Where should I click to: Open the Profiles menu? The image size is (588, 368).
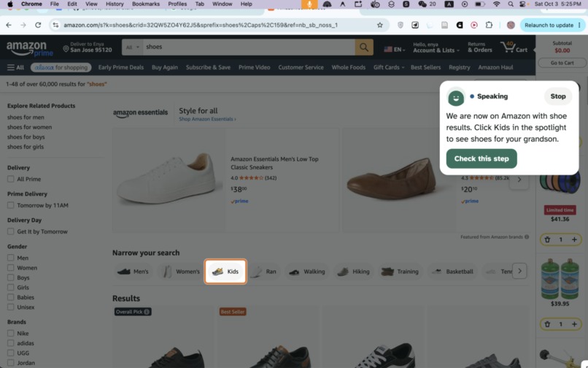[x=177, y=4]
